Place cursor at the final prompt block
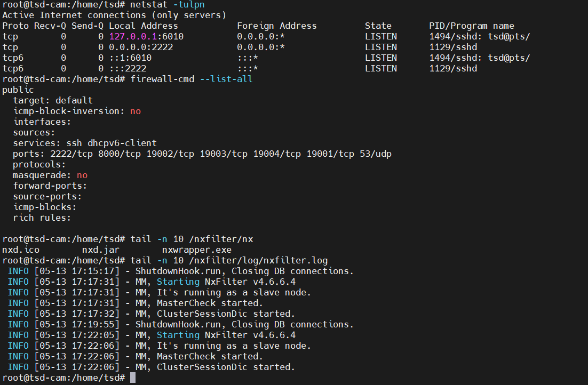The image size is (588, 385). (x=133, y=378)
